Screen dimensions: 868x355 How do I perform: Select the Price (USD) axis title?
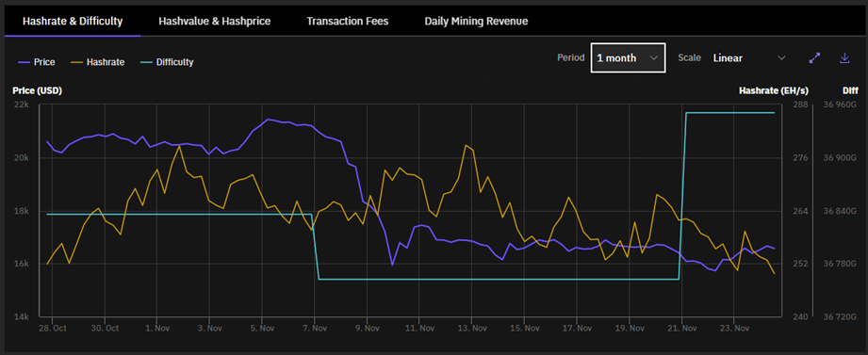(x=37, y=91)
